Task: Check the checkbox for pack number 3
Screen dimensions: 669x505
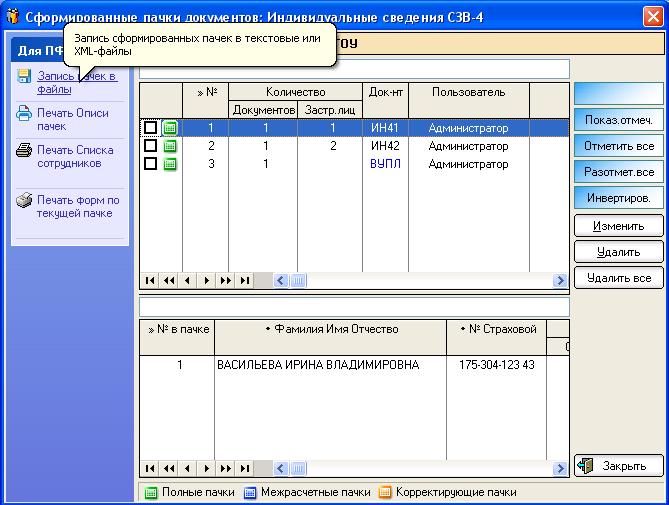Action: click(x=150, y=163)
